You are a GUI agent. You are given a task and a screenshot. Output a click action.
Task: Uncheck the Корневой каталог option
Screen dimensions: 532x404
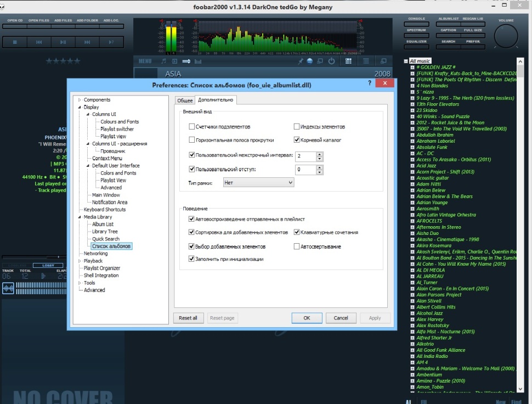[297, 140]
